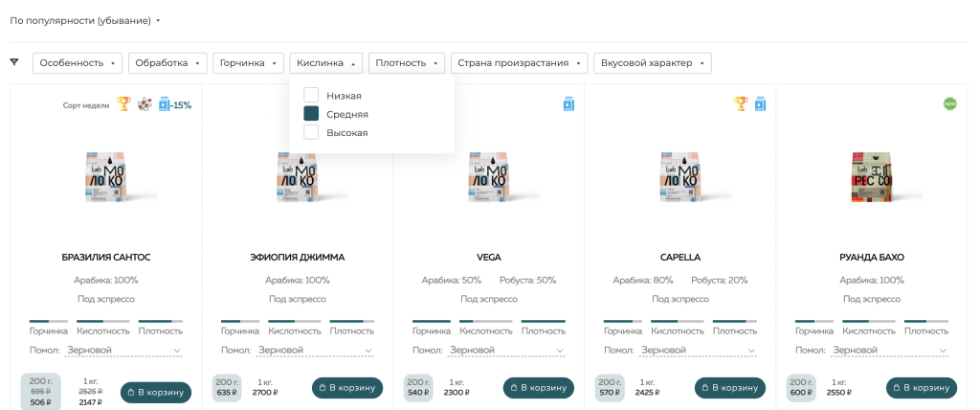Click the trophy icon on Capella card
Viewport: 980px width, 410px height.
741,103
